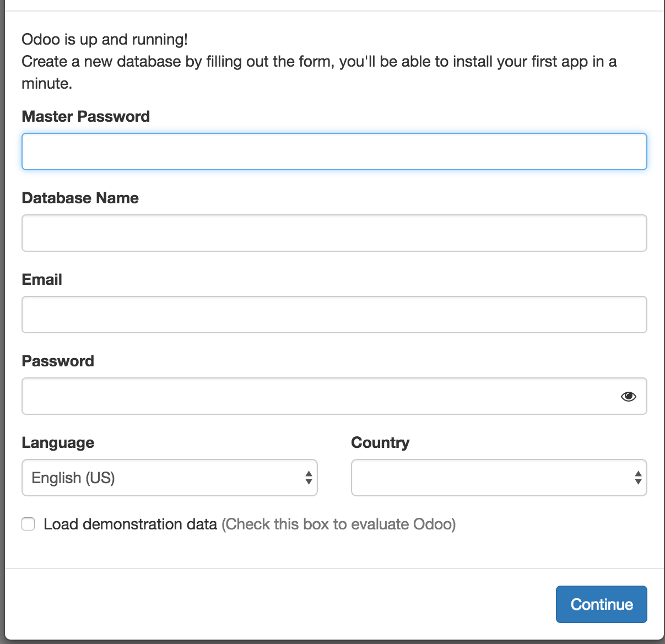This screenshot has height=644, width=665.
Task: Click into the Database Name field
Action: pyautogui.click(x=334, y=233)
